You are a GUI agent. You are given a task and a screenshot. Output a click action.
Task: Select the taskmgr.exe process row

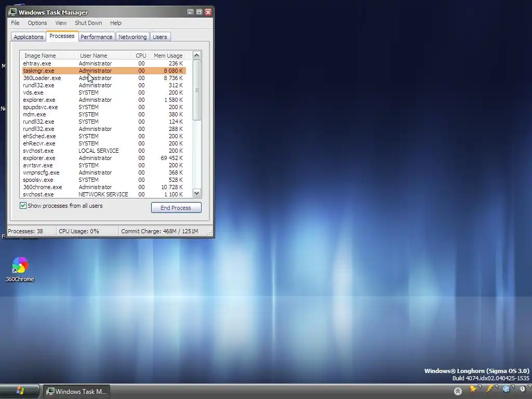coord(104,71)
